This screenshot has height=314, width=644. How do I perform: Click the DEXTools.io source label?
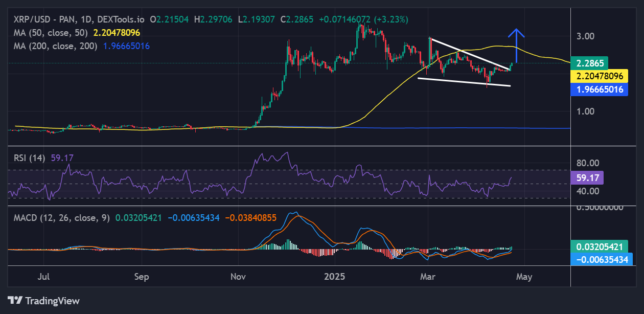(120, 19)
